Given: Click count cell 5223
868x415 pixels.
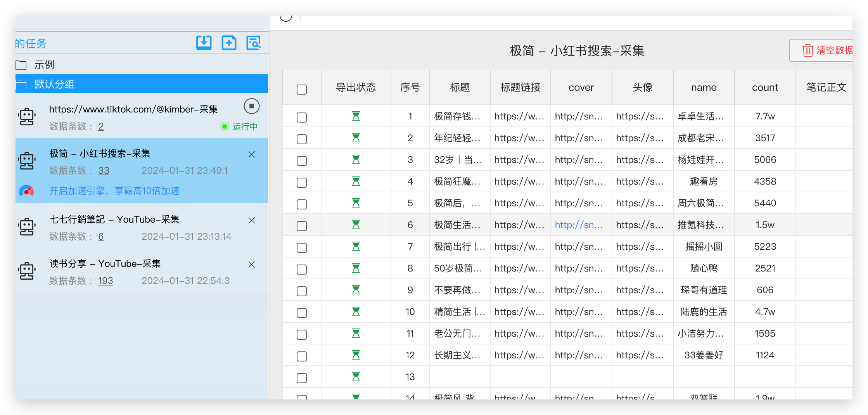Looking at the screenshot, I should pos(765,247).
